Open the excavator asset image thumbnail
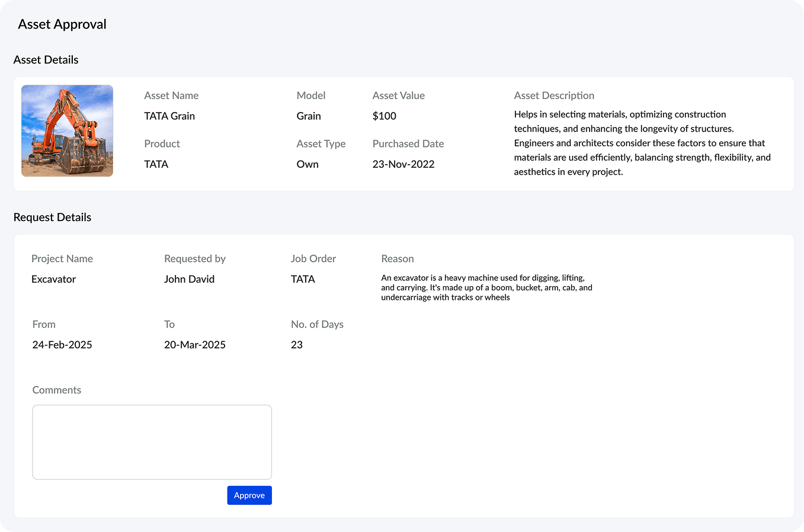This screenshot has height=532, width=804. 66,130
